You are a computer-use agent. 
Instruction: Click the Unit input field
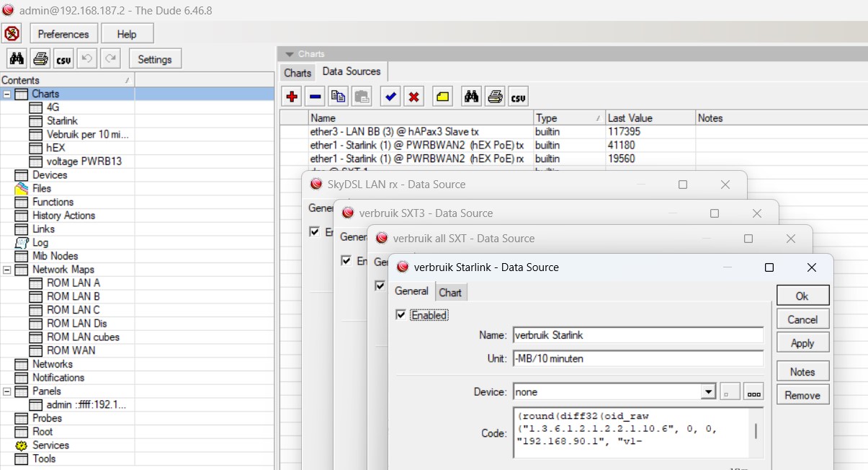click(x=637, y=358)
